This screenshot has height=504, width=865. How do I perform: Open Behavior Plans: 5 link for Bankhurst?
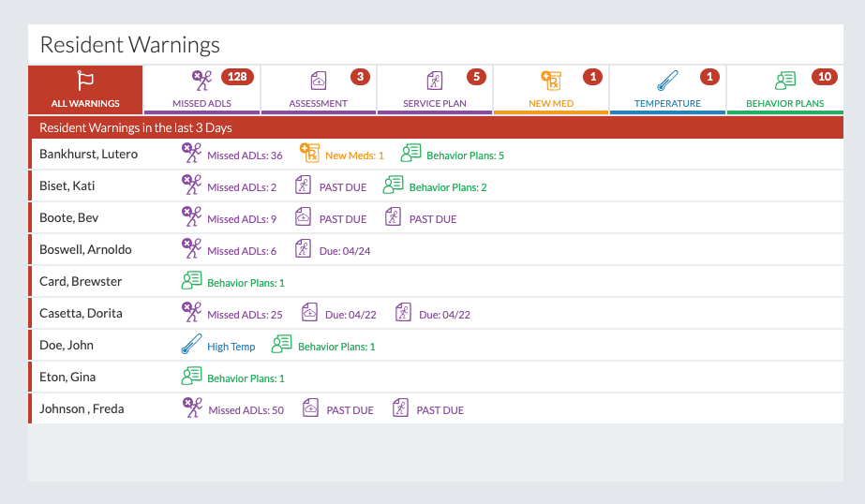coord(465,156)
